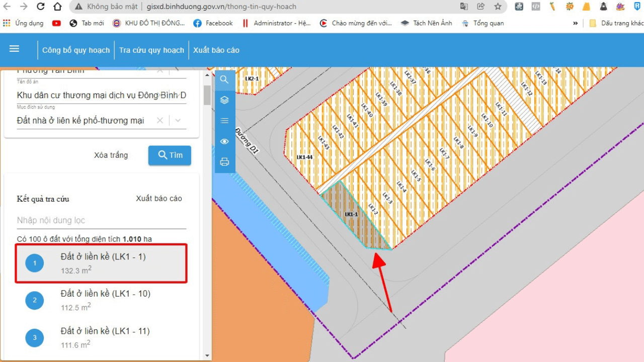Go back with the browser back arrow

coord(7,7)
